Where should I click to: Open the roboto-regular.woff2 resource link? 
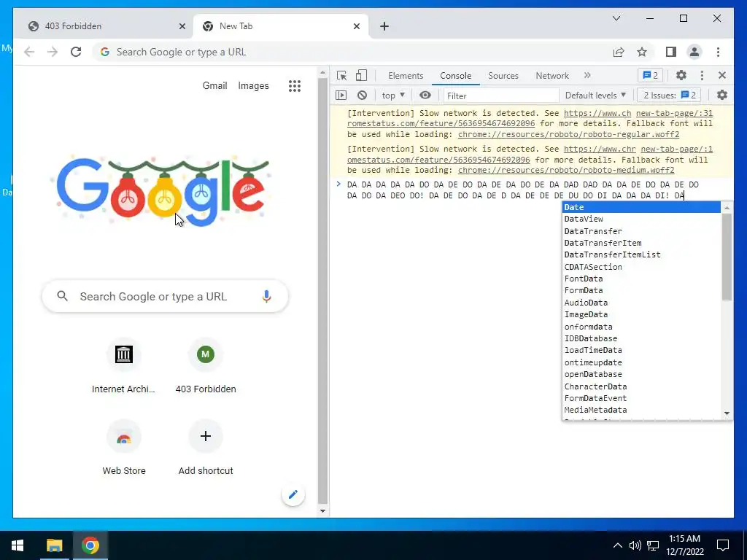(x=569, y=134)
